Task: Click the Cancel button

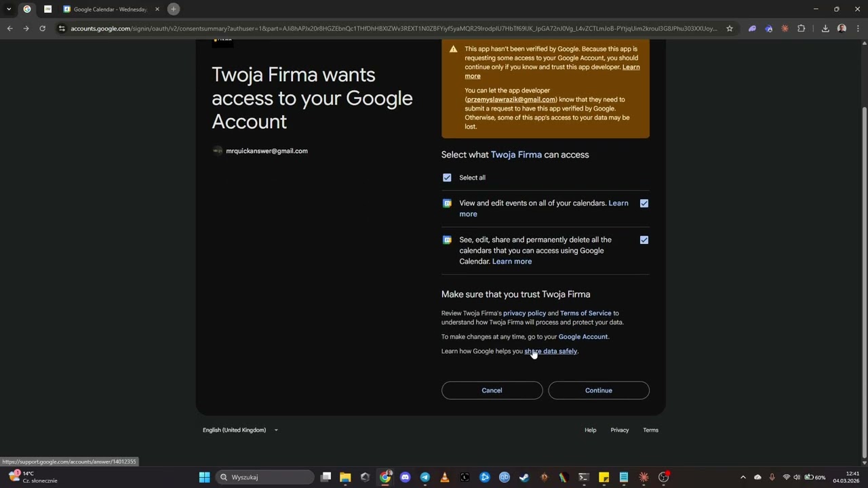Action: pyautogui.click(x=492, y=390)
